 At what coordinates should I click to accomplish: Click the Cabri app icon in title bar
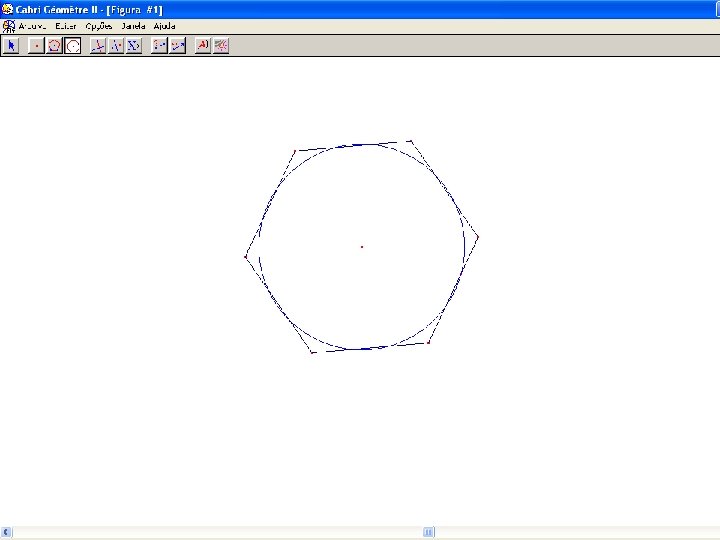coord(7,9)
